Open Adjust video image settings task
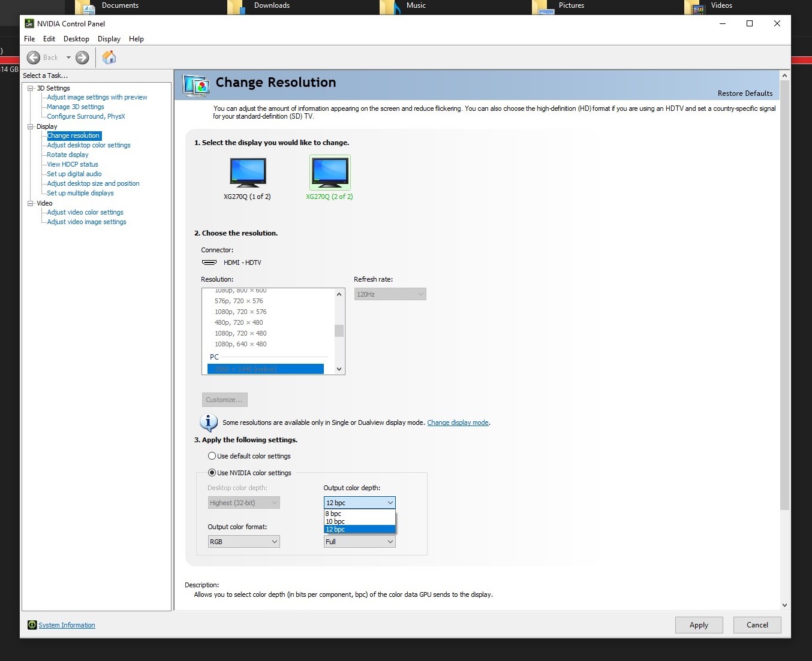 [x=87, y=222]
